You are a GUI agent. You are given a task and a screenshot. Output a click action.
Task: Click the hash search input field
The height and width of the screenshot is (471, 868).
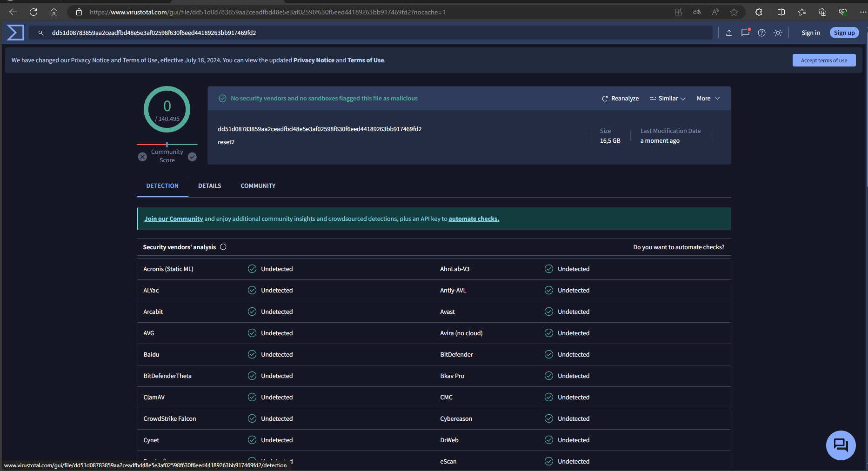(x=371, y=33)
